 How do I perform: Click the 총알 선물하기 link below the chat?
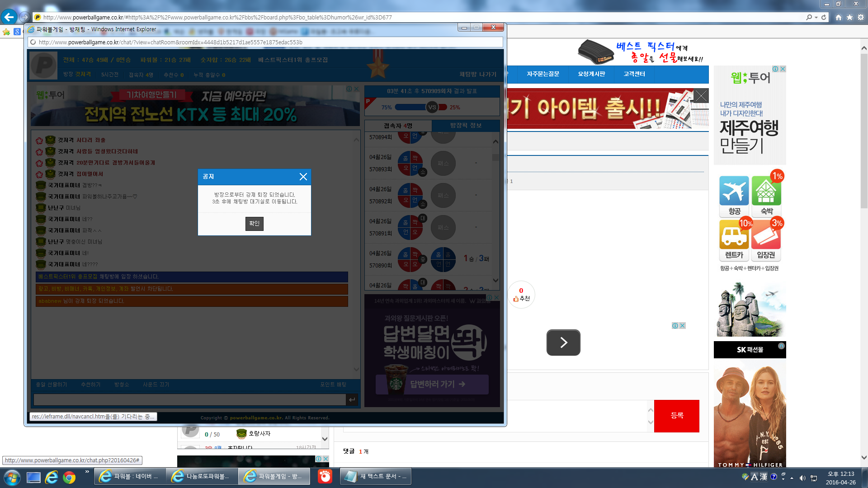tap(52, 385)
